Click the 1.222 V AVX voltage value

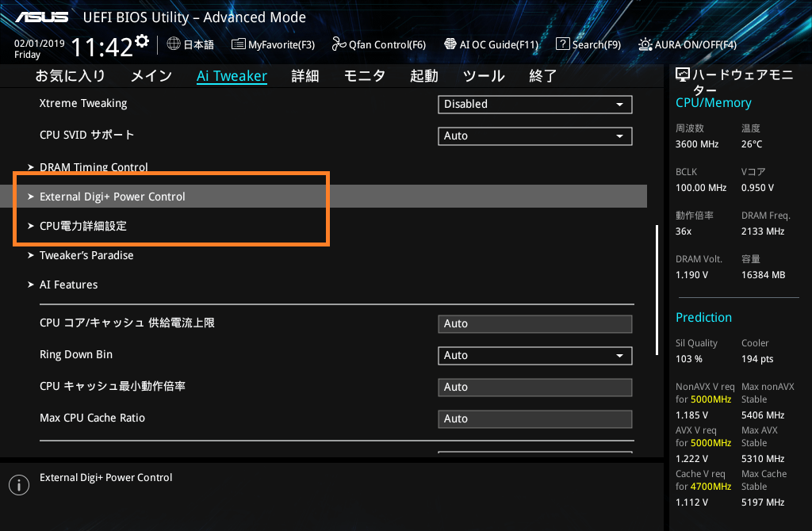(x=691, y=459)
